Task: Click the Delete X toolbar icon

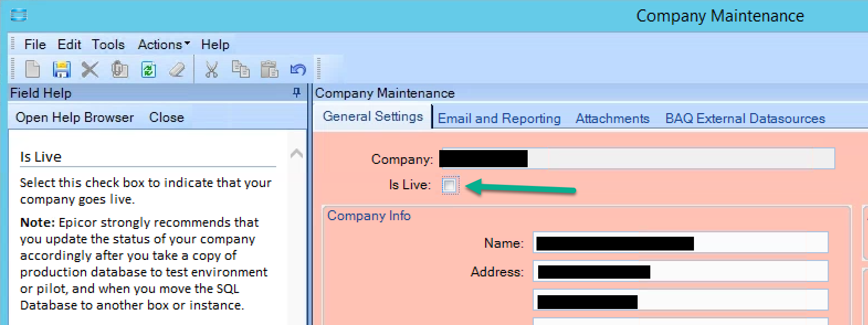Action: click(90, 70)
